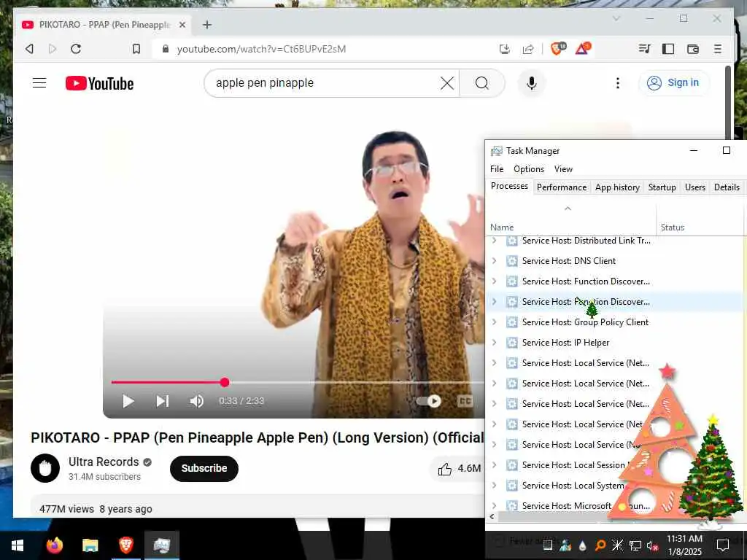Image resolution: width=747 pixels, height=560 pixels.
Task: Switch to the Details tab
Action: pyautogui.click(x=727, y=187)
